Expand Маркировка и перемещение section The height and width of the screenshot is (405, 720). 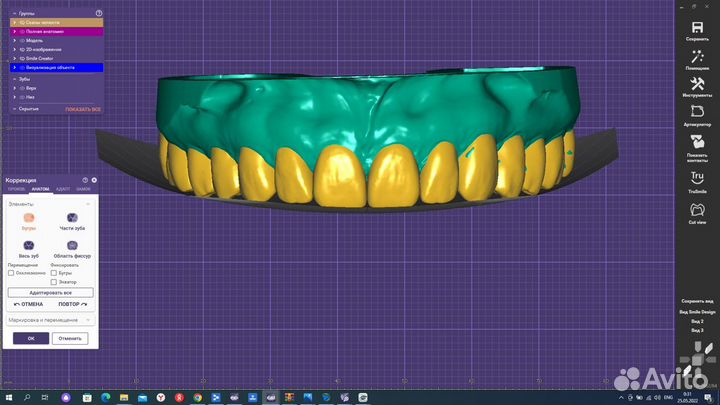pyautogui.click(x=50, y=320)
